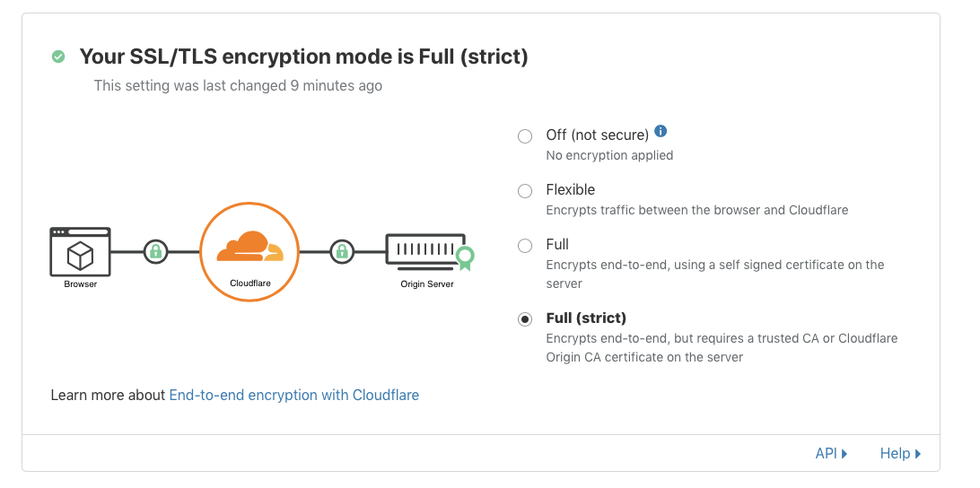
Task: Select the Flexible encryption radio button
Action: click(525, 191)
